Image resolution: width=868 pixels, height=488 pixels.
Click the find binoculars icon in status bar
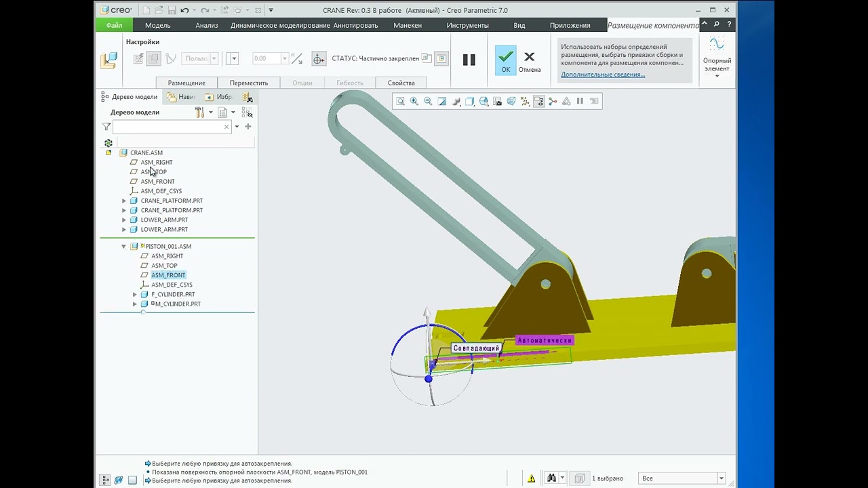551,479
